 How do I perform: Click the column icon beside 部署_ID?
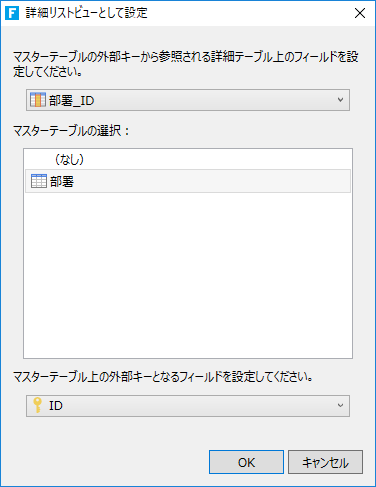(38, 100)
